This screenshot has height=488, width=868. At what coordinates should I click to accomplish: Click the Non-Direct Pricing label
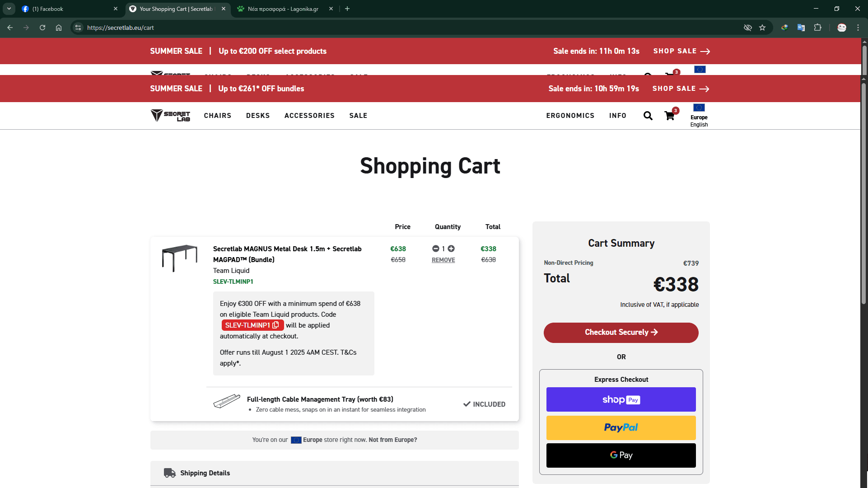click(569, 263)
